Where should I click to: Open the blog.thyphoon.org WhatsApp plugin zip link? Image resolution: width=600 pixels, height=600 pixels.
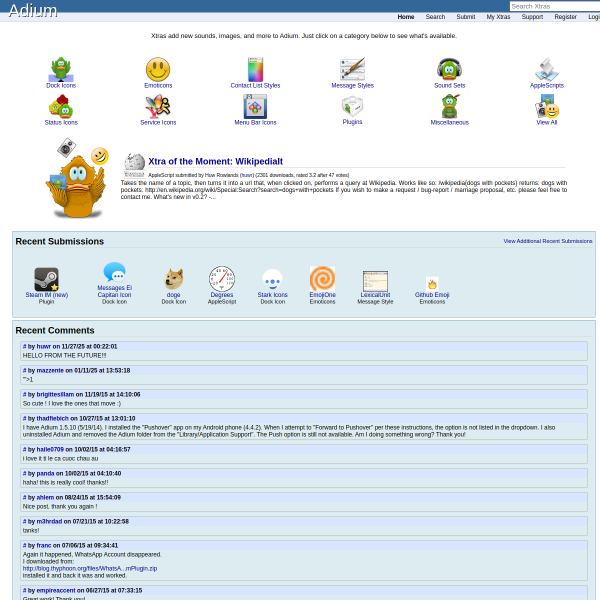90,569
